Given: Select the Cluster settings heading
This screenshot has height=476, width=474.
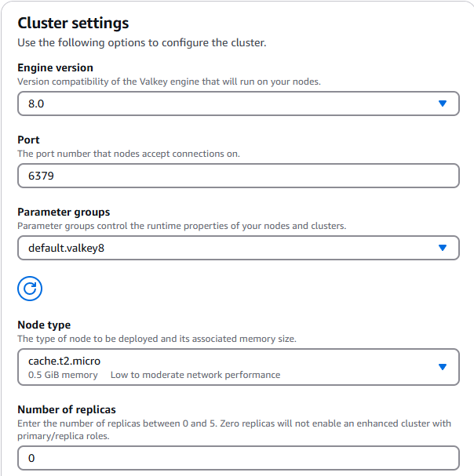Looking at the screenshot, I should coord(73,24).
